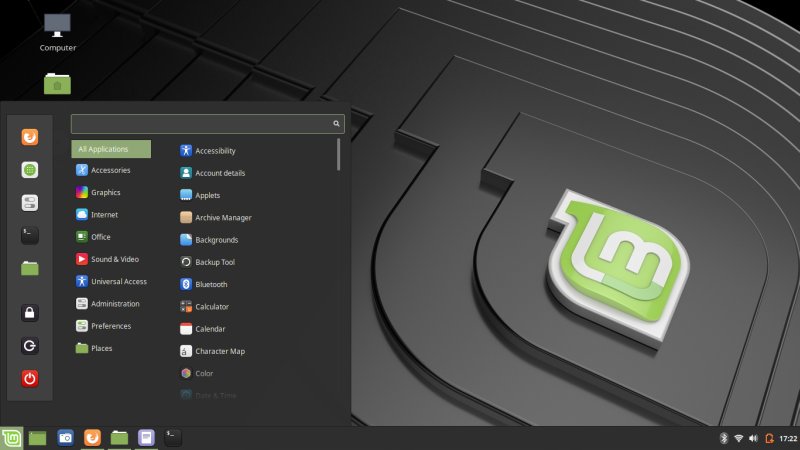Open Archive Manager from the application list
The image size is (800, 450).
[222, 217]
